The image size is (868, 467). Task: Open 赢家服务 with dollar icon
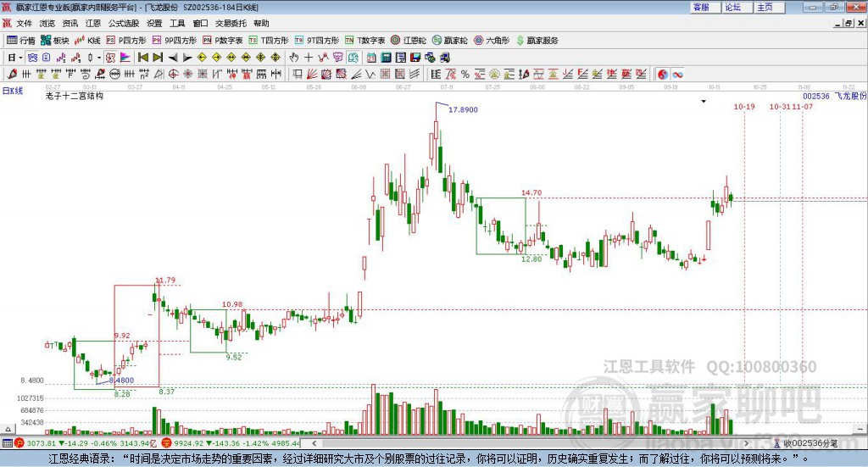537,41
